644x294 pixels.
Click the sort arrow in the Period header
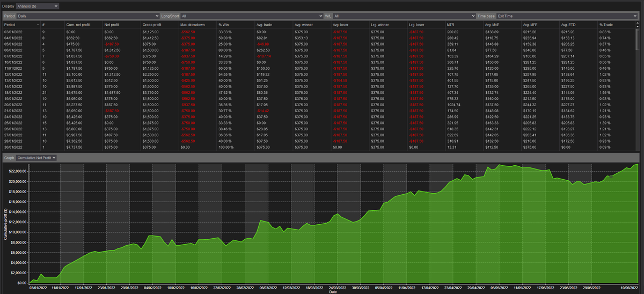click(x=38, y=25)
